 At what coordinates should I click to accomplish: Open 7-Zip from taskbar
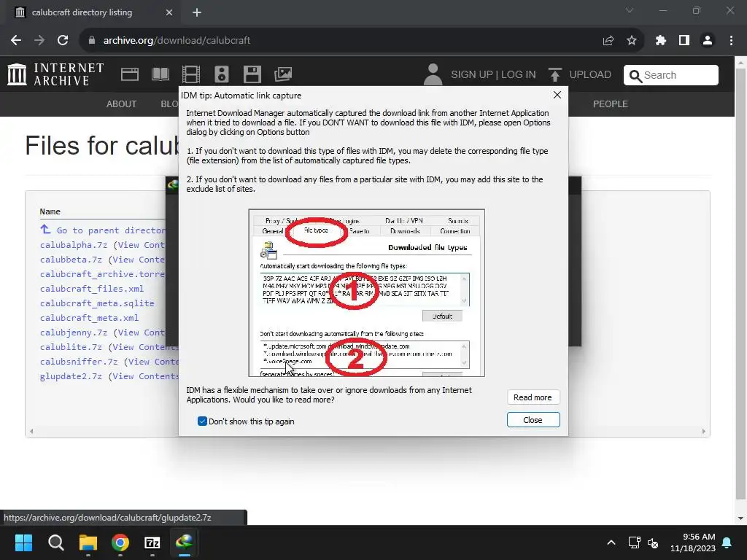click(x=152, y=542)
